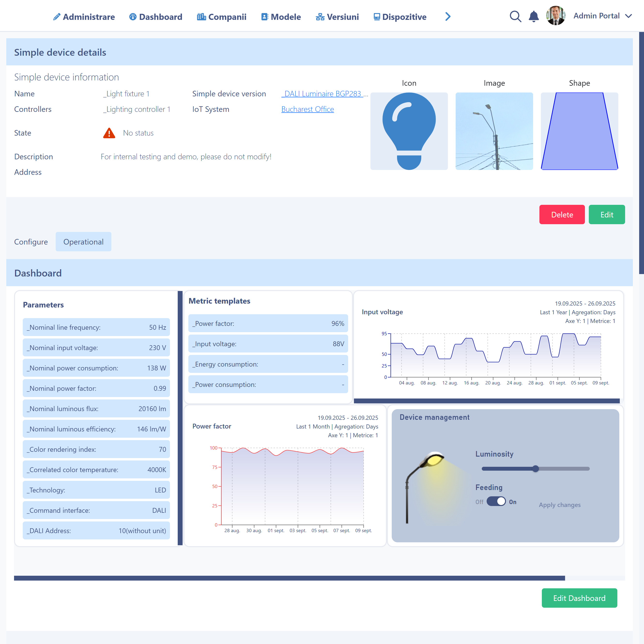Switch to the Configure tab
The width and height of the screenshot is (644, 644).
point(31,242)
